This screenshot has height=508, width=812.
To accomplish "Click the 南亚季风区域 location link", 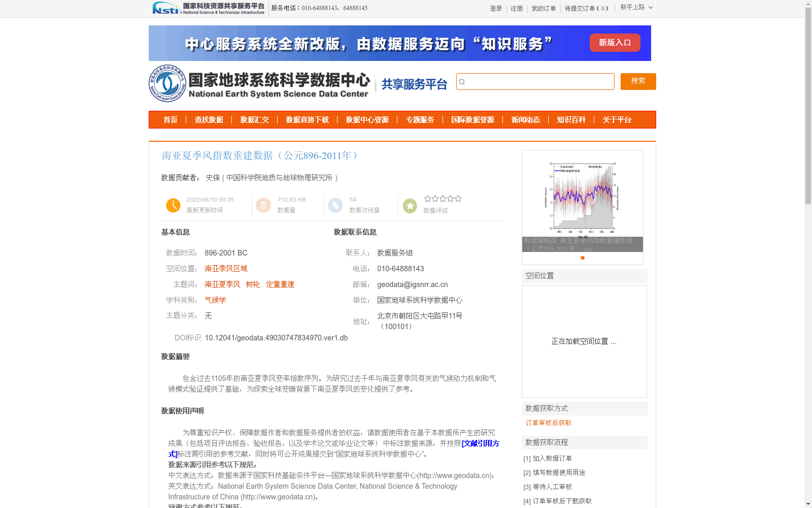I will click(226, 269).
